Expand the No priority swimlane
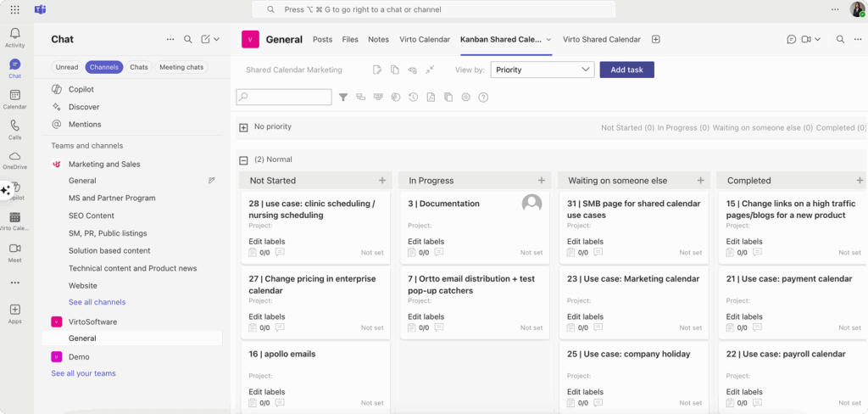 243,128
